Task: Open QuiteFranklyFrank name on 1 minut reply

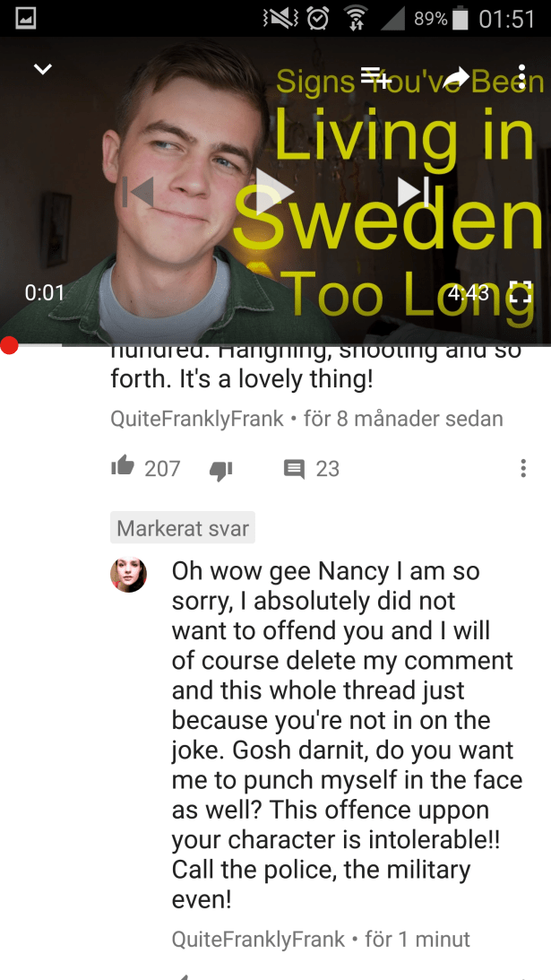Action: pos(258,938)
